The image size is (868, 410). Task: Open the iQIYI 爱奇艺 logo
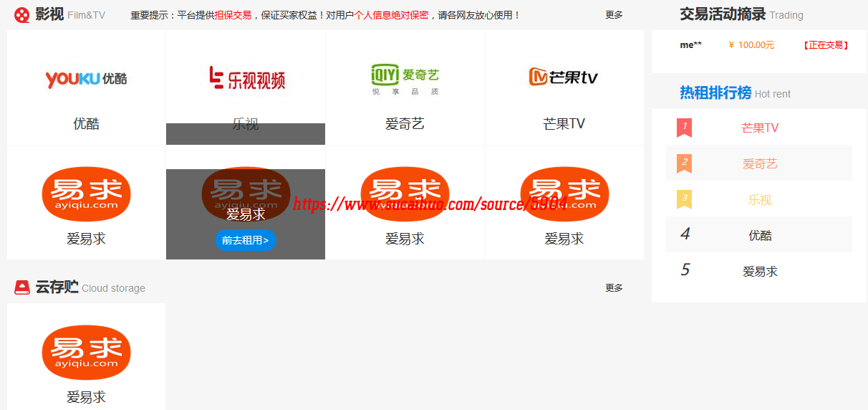point(405,78)
